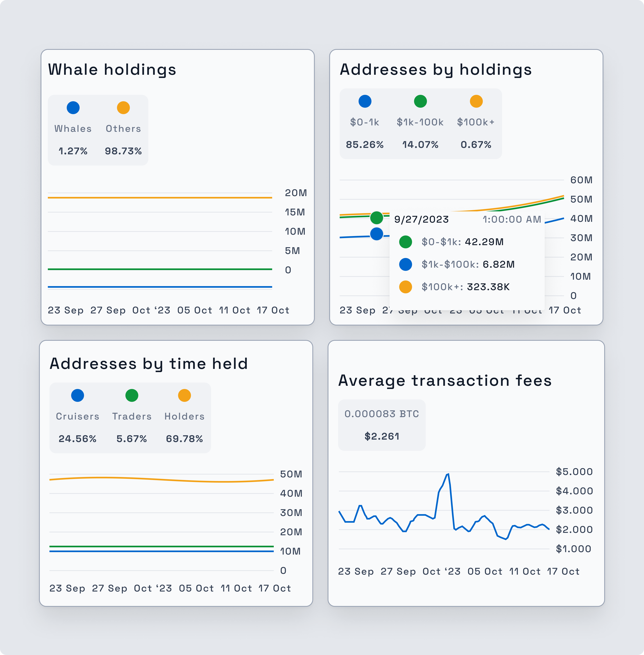Screen dimensions: 644x655
Task: Click the orange Others legend dot
Action: click(x=123, y=107)
